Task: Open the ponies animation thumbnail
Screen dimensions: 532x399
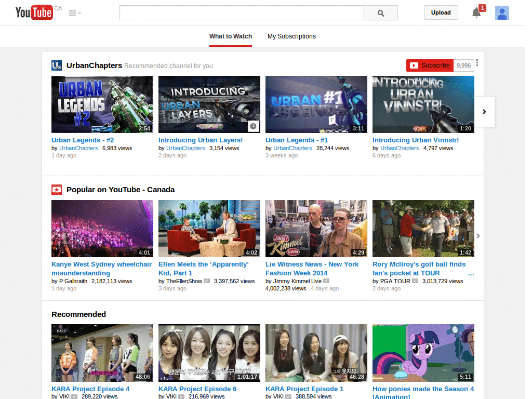Action: (x=423, y=353)
